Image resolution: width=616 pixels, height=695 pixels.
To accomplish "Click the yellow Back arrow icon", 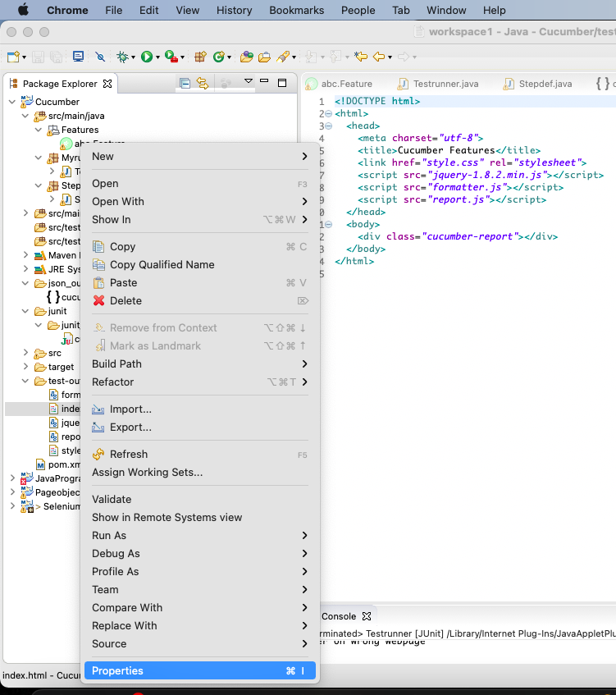I will [x=379, y=57].
